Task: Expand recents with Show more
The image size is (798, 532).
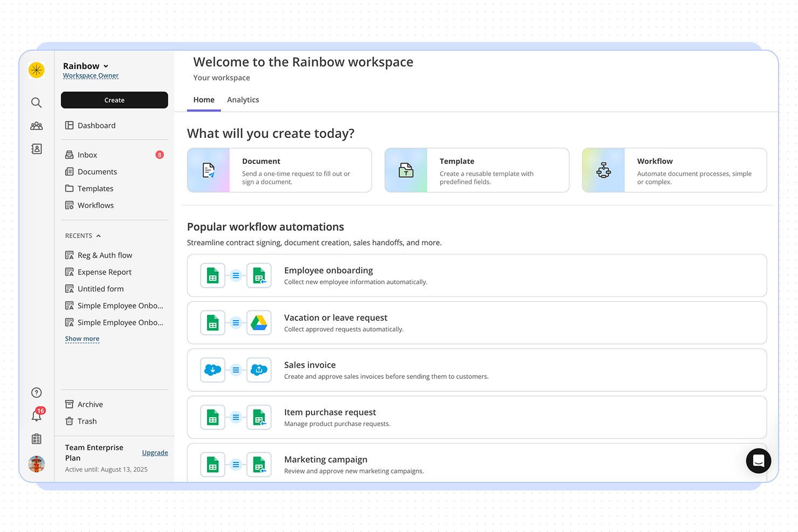Action: [x=82, y=338]
